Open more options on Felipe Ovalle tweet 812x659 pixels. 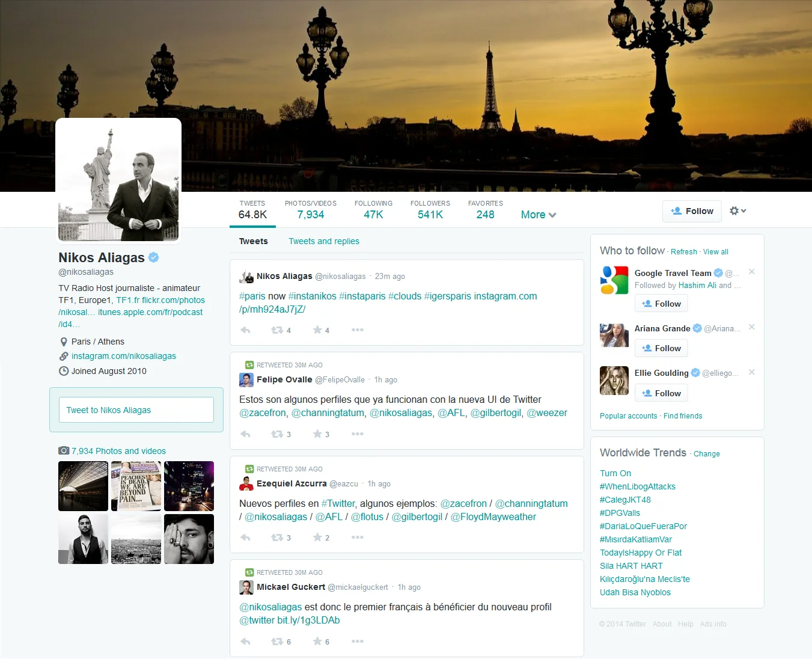coord(358,434)
